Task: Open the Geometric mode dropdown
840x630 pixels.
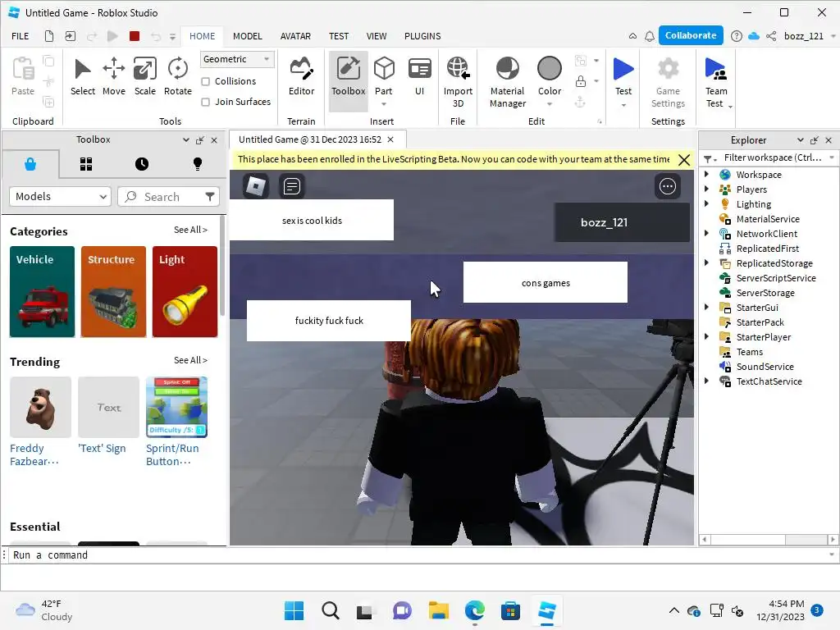Action: pyautogui.click(x=237, y=59)
